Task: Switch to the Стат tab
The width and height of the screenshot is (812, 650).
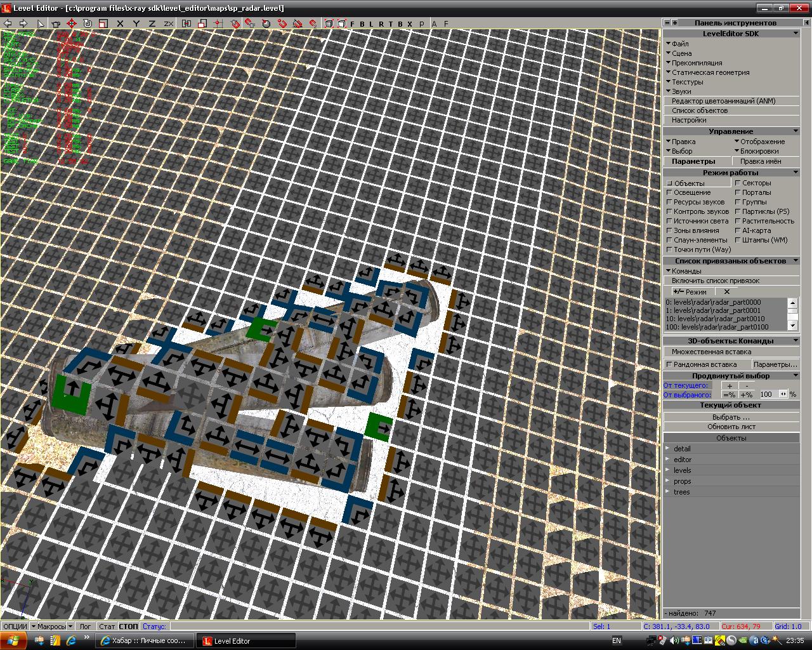Action: click(107, 627)
